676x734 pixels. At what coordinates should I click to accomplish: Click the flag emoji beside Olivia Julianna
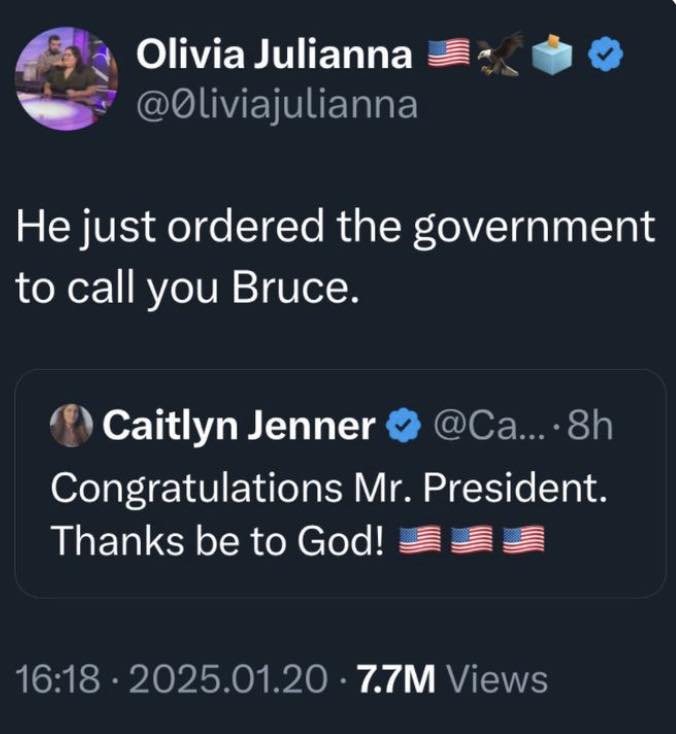pyautogui.click(x=446, y=56)
